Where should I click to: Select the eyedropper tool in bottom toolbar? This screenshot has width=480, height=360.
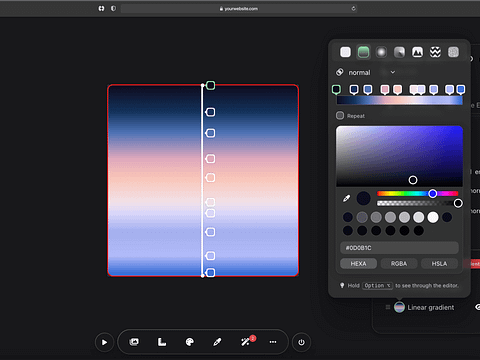click(x=217, y=342)
